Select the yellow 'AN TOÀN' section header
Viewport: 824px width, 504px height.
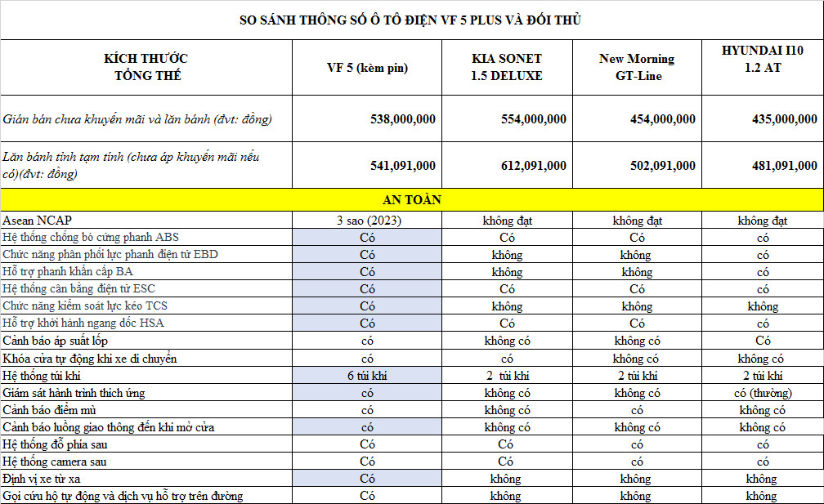click(x=412, y=199)
